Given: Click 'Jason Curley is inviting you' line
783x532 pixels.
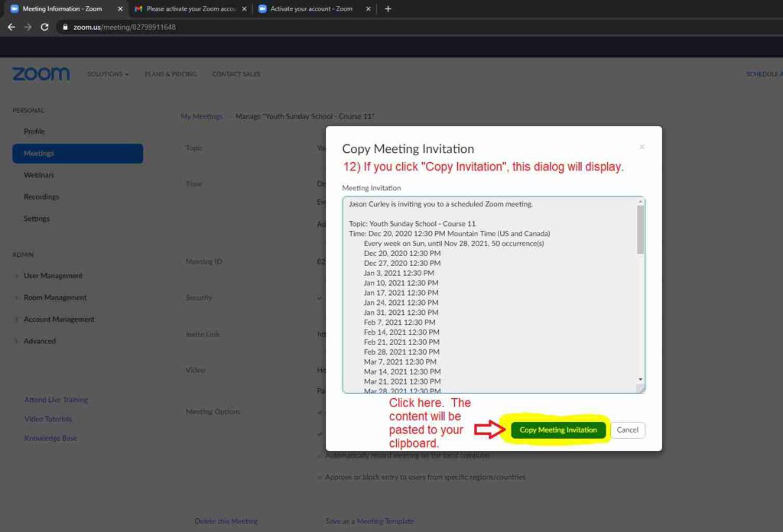Looking at the screenshot, I should pyautogui.click(x=441, y=204).
